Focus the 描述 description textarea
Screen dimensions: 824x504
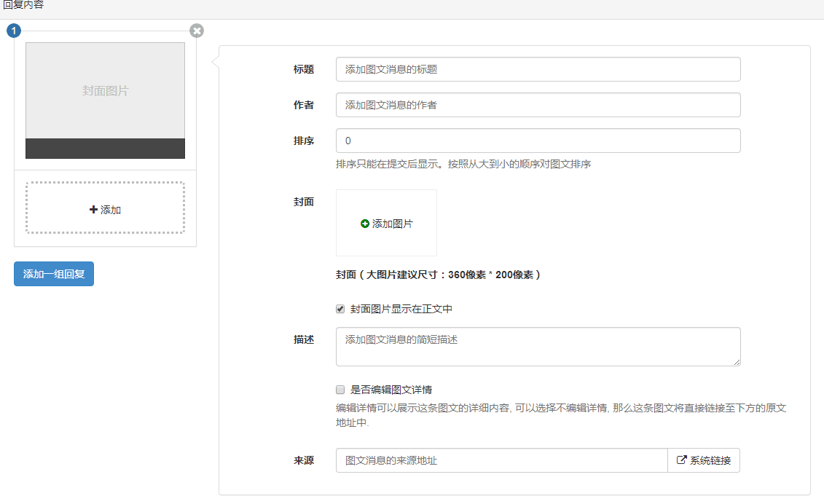click(538, 347)
